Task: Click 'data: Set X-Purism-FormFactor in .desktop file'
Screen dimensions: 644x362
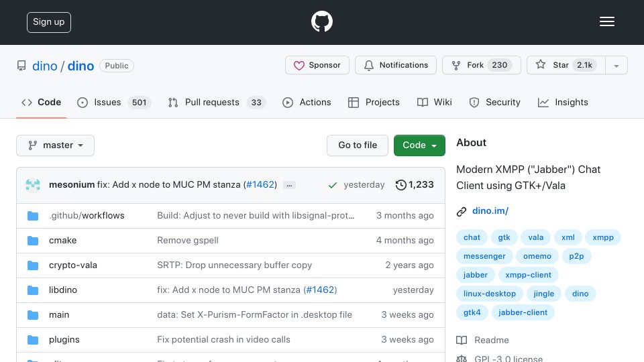Action: tap(255, 315)
